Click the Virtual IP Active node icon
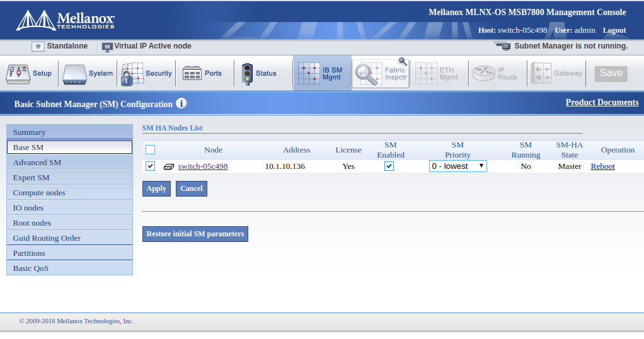 click(107, 47)
